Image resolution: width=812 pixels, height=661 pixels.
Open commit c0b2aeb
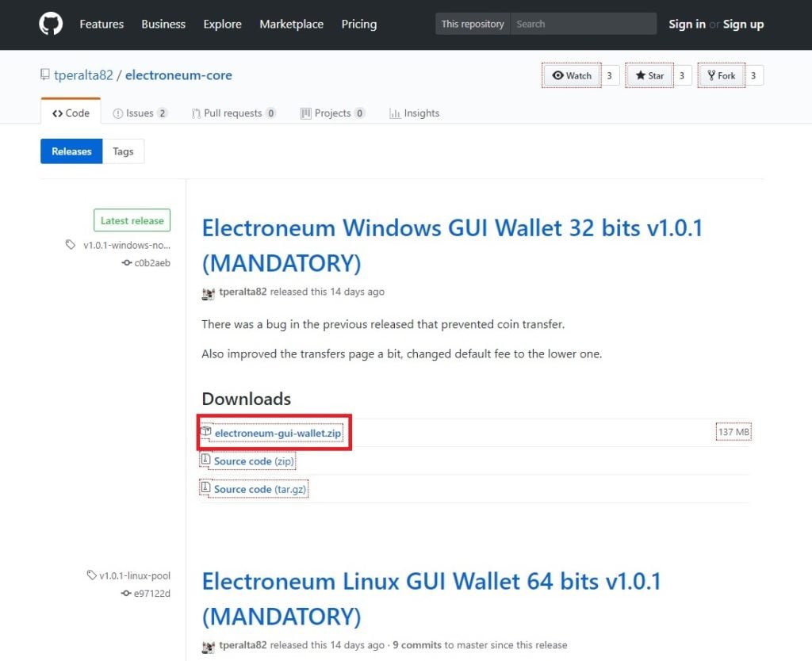click(152, 263)
